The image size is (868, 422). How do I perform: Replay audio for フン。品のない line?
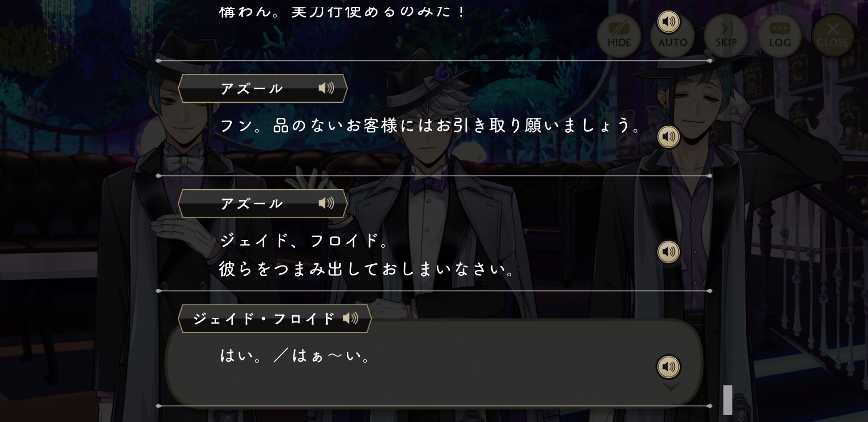(x=668, y=137)
